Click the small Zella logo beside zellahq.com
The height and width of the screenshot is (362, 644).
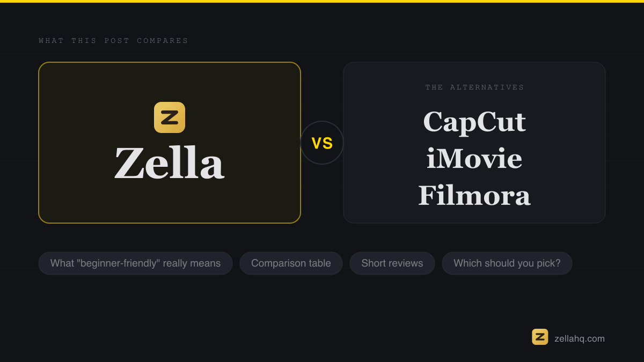540,337
